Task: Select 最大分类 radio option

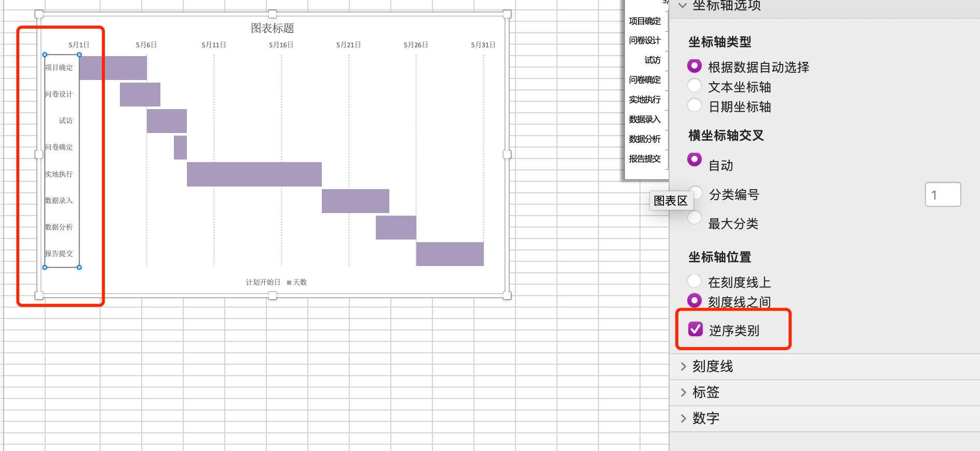Action: coord(695,218)
